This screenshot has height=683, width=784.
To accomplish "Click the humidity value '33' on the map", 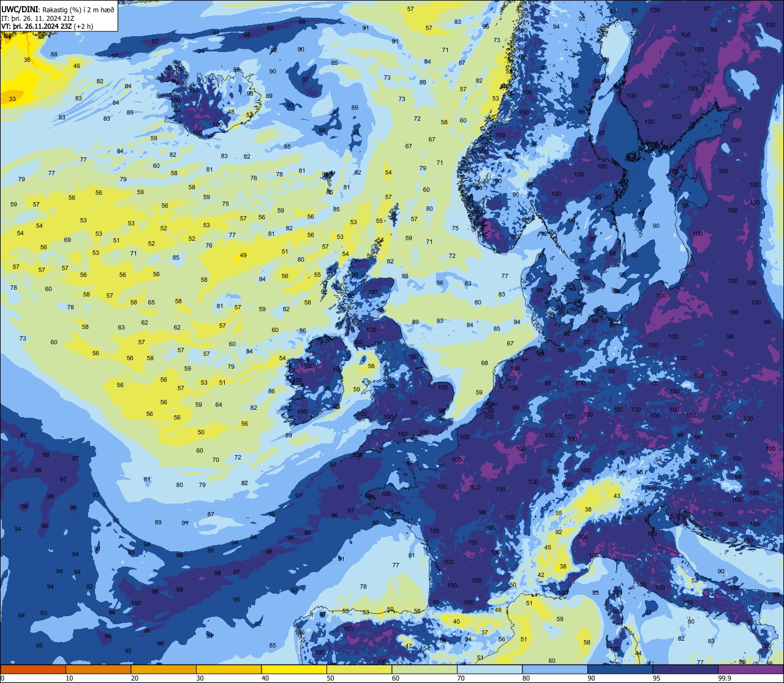I will coord(12,99).
